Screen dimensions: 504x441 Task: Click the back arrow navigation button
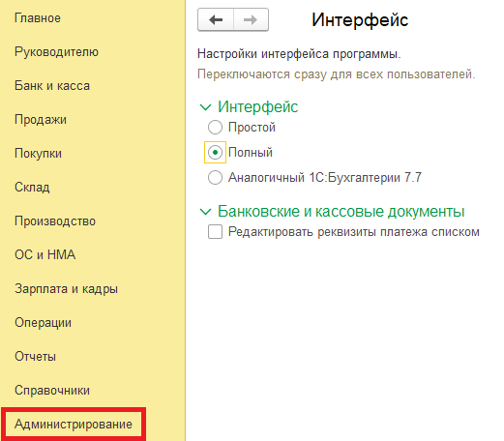[216, 19]
